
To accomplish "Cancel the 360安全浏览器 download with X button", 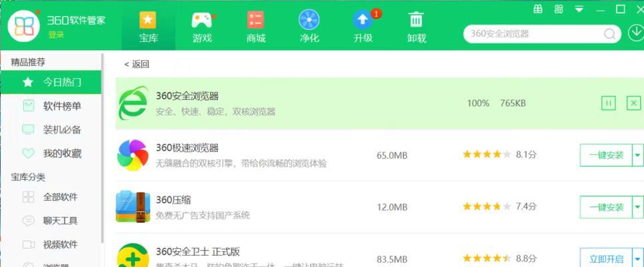I will [x=634, y=103].
